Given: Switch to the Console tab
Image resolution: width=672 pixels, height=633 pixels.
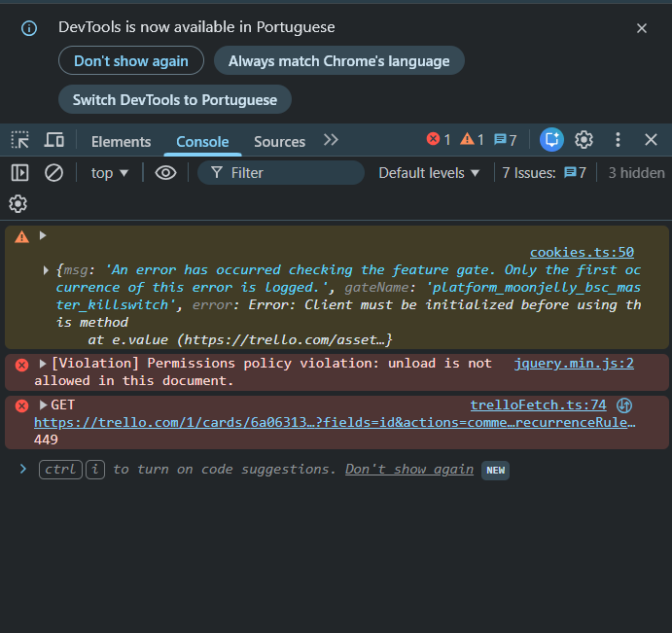Looking at the screenshot, I should [x=202, y=141].
